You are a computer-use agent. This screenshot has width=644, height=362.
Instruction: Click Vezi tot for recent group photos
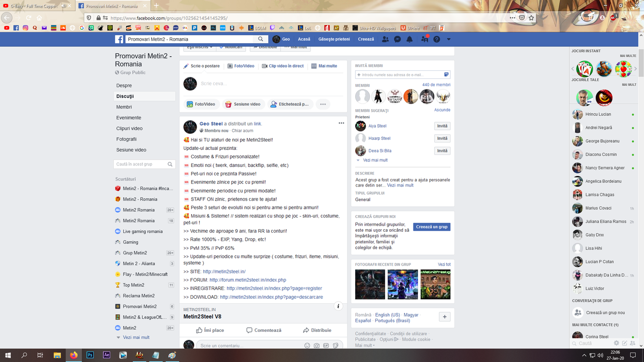pos(444,264)
